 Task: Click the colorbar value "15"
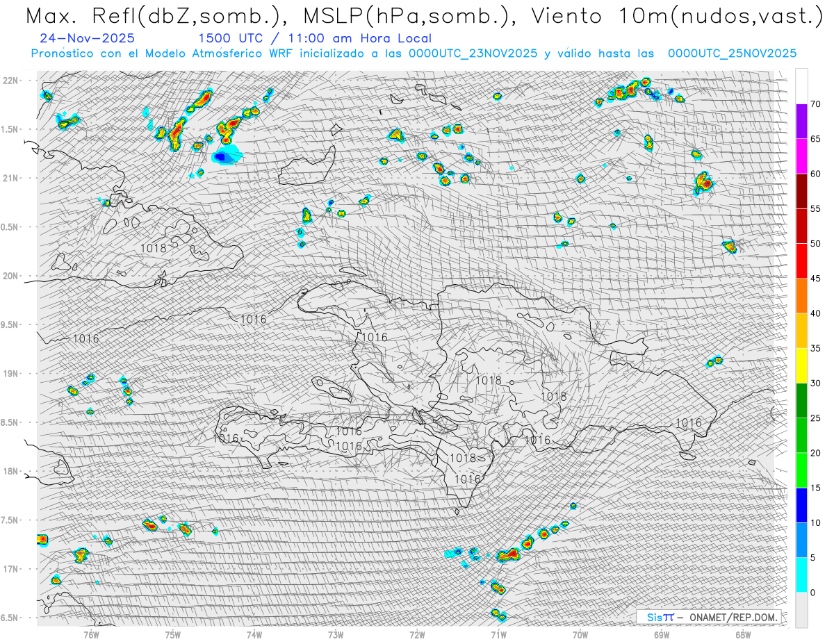(x=816, y=488)
